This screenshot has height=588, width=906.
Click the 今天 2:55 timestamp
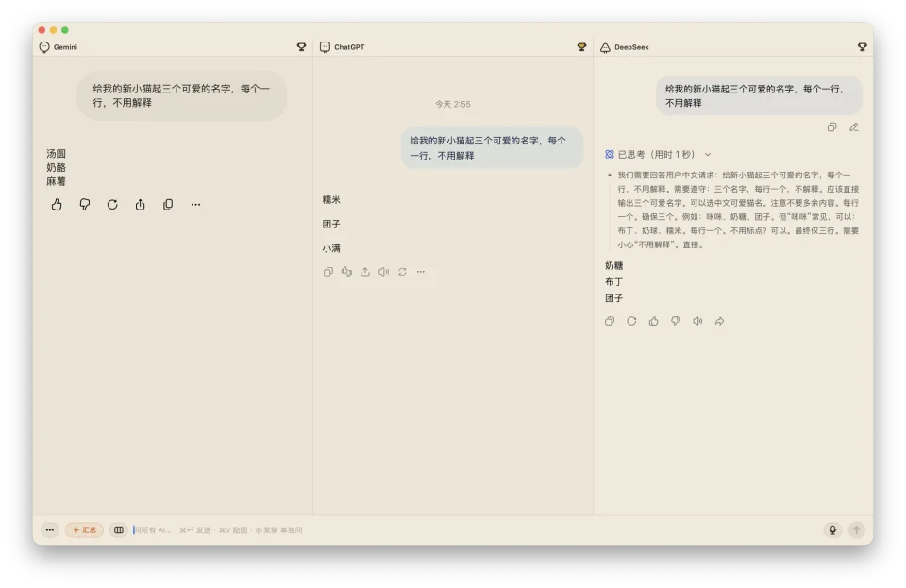tap(452, 104)
